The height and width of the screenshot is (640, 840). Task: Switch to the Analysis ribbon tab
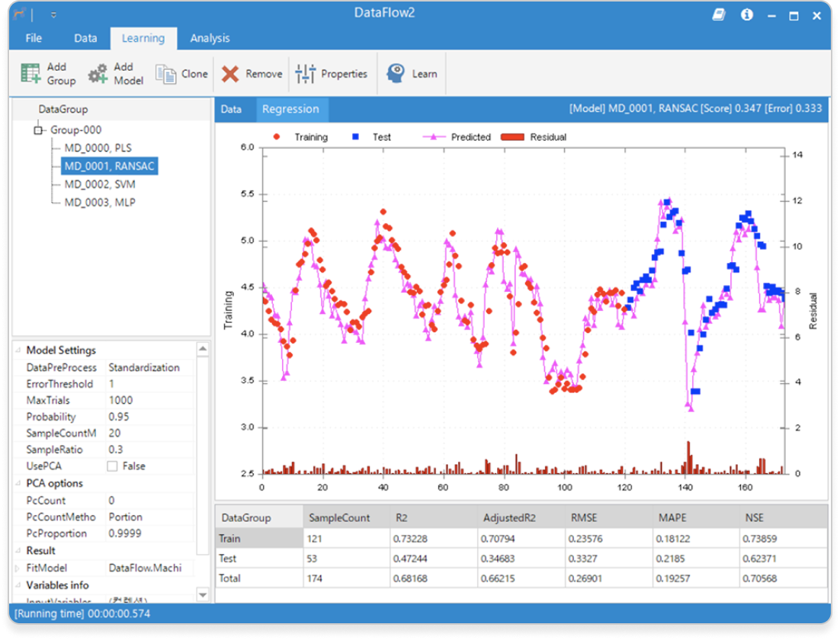(210, 38)
